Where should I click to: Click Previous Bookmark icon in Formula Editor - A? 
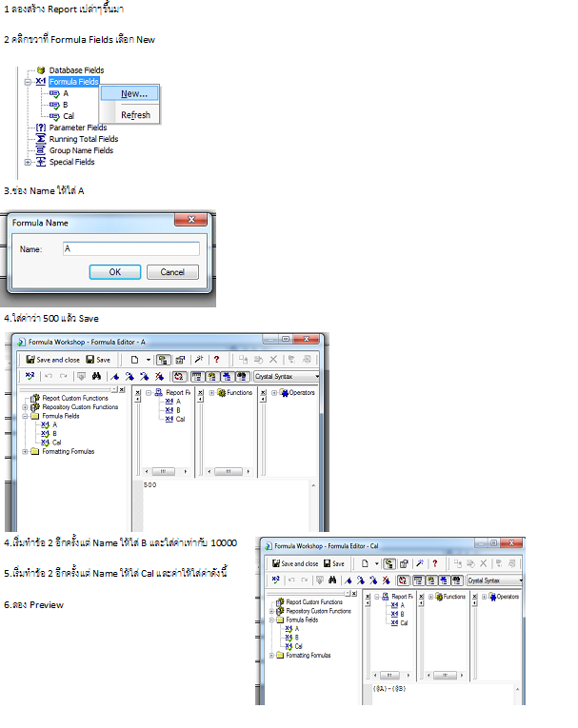(145, 377)
